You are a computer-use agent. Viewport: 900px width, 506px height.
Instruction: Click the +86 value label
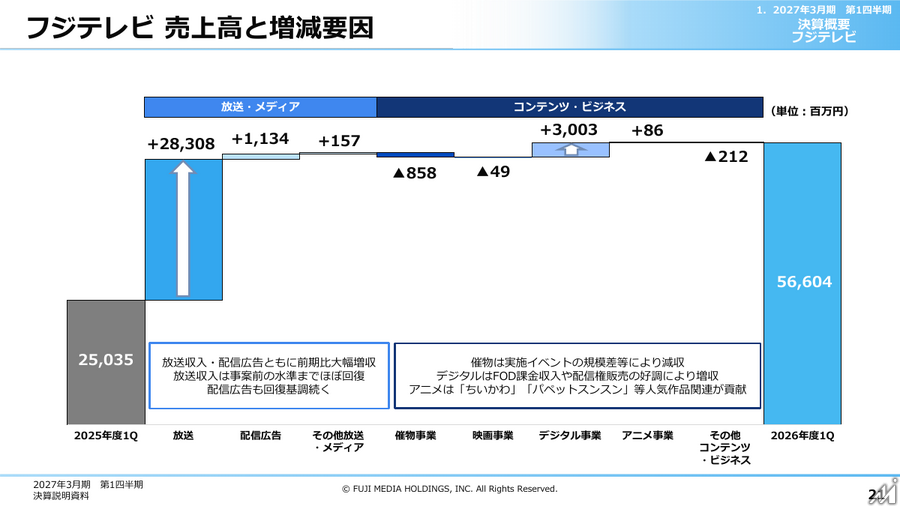coord(647,130)
